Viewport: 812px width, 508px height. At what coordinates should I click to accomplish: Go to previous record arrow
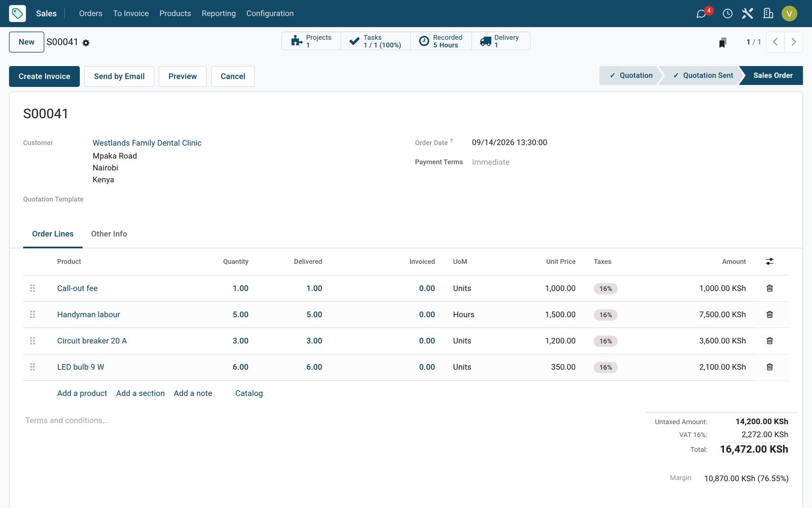(775, 42)
